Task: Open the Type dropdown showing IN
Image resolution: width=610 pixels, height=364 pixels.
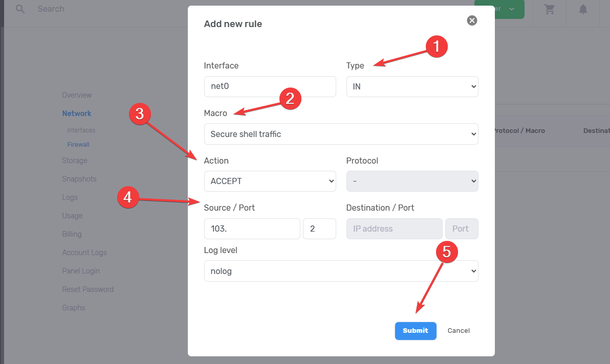Action: 412,87
